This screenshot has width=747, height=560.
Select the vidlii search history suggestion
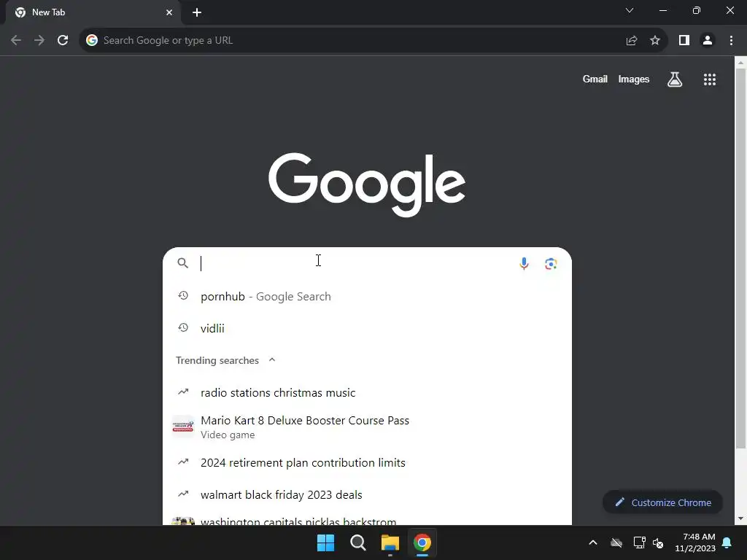click(367, 328)
